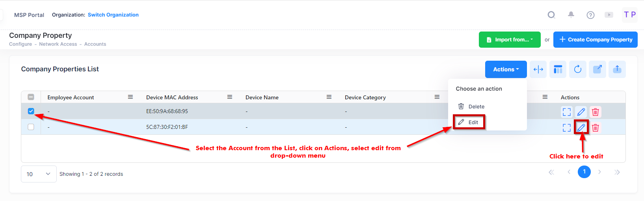Open the Actions dropdown button

tap(506, 69)
